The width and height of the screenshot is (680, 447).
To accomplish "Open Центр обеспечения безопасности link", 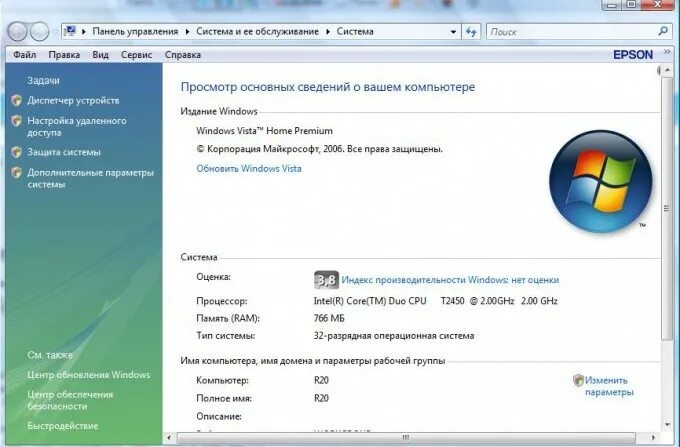I will [70, 400].
